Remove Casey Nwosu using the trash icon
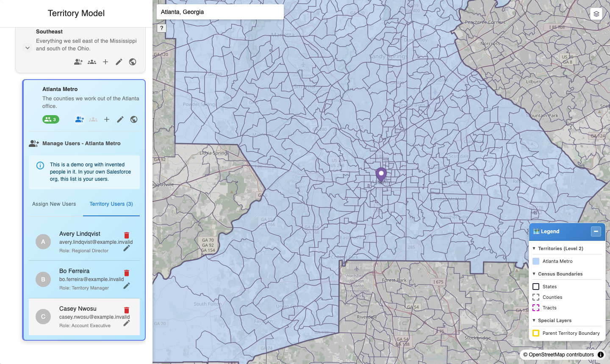The image size is (610, 364). (x=127, y=310)
